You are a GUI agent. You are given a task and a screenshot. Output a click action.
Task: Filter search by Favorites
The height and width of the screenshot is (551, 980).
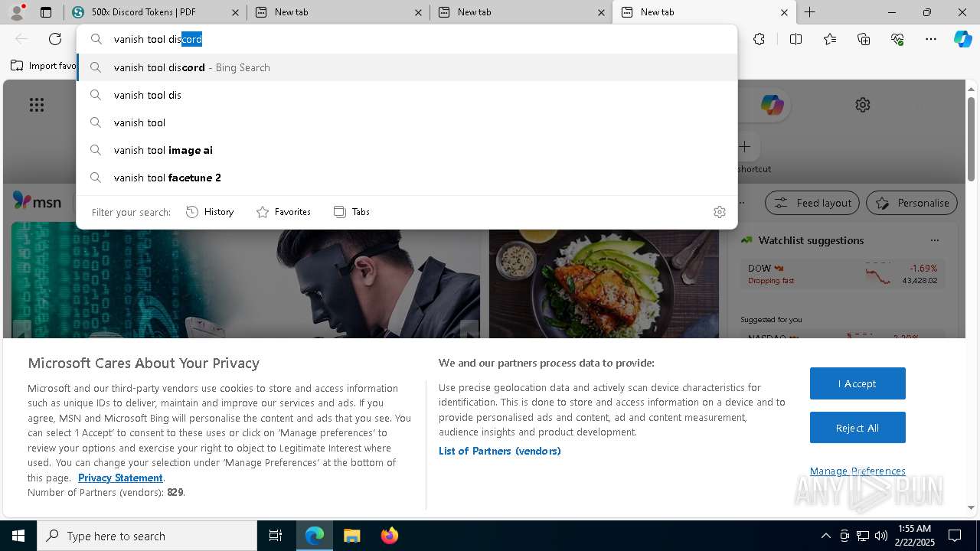pyautogui.click(x=283, y=212)
